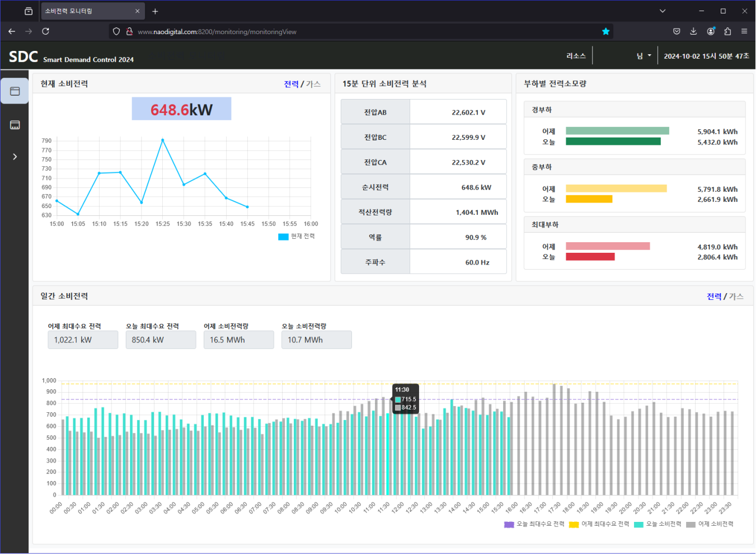The height and width of the screenshot is (556, 756).
Task: Switch to 가스 in the 현재 소비전력 panel
Action: coord(313,84)
